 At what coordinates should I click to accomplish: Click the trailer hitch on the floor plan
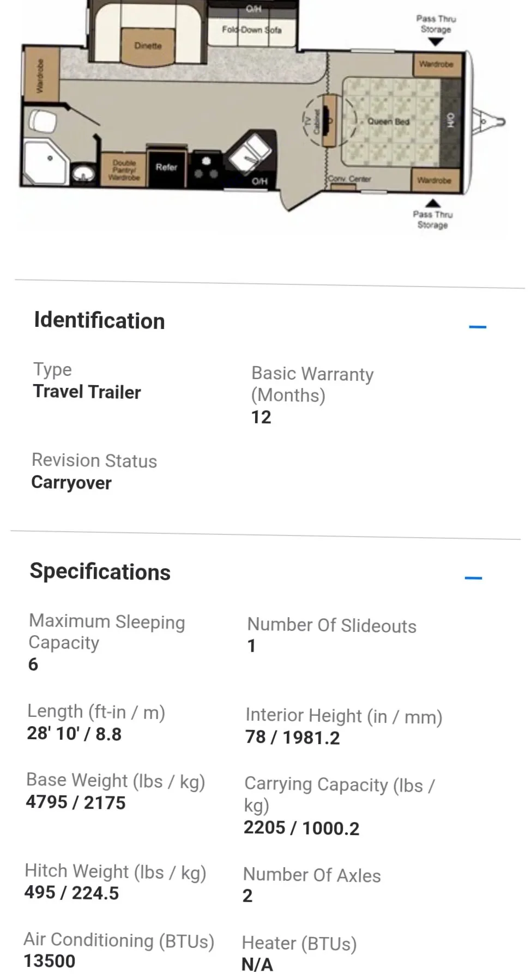(x=490, y=121)
